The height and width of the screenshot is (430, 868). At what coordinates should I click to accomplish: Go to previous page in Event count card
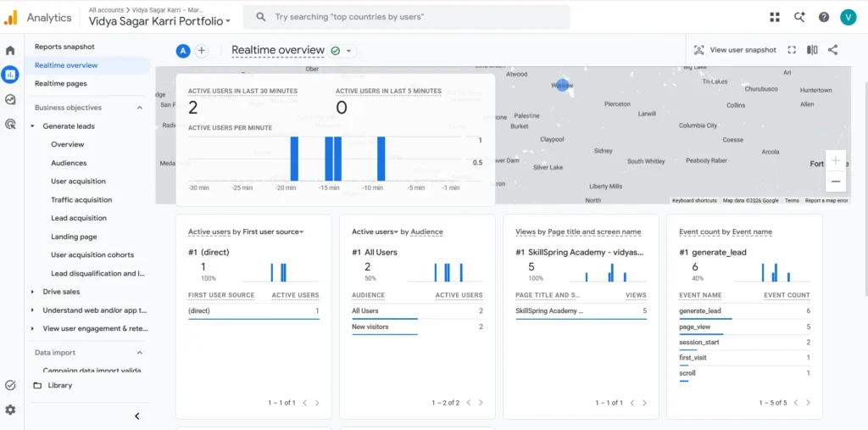point(795,403)
